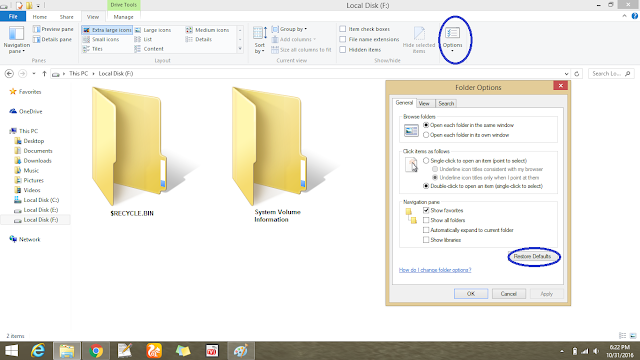The image size is (640, 360).
Task: Open the Add columns dropdown
Action: (294, 39)
